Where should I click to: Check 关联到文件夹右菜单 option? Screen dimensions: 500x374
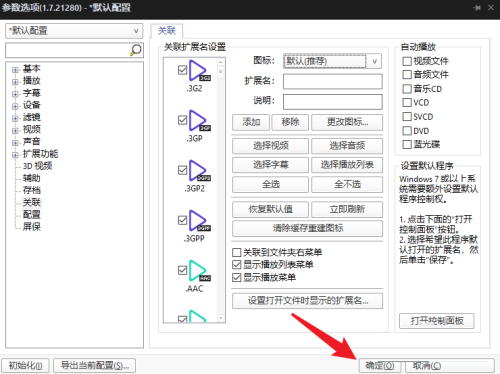(x=236, y=252)
